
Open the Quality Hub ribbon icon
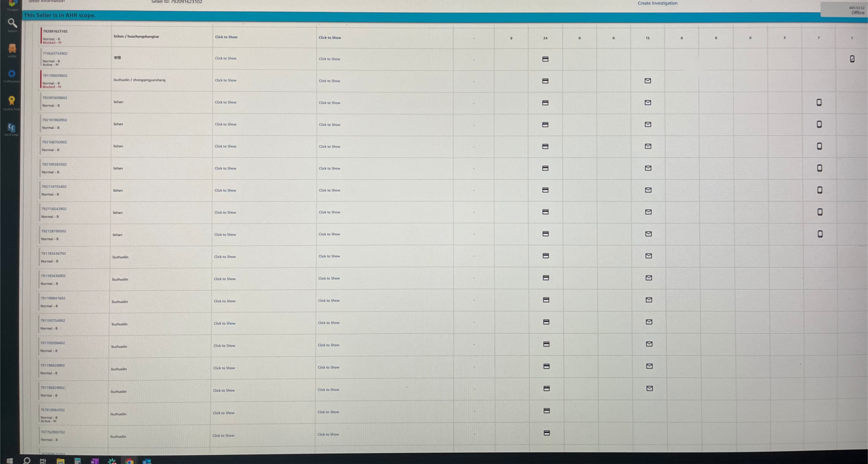[x=12, y=101]
